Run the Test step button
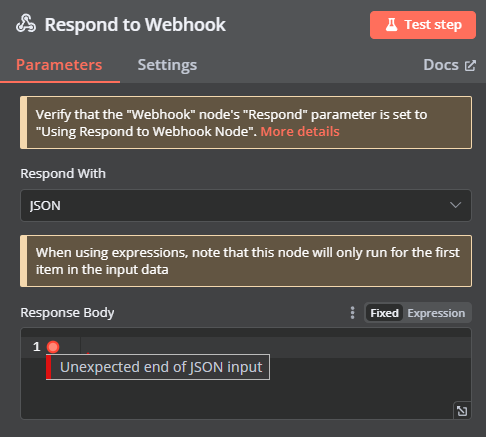This screenshot has height=437, width=486. pos(423,25)
